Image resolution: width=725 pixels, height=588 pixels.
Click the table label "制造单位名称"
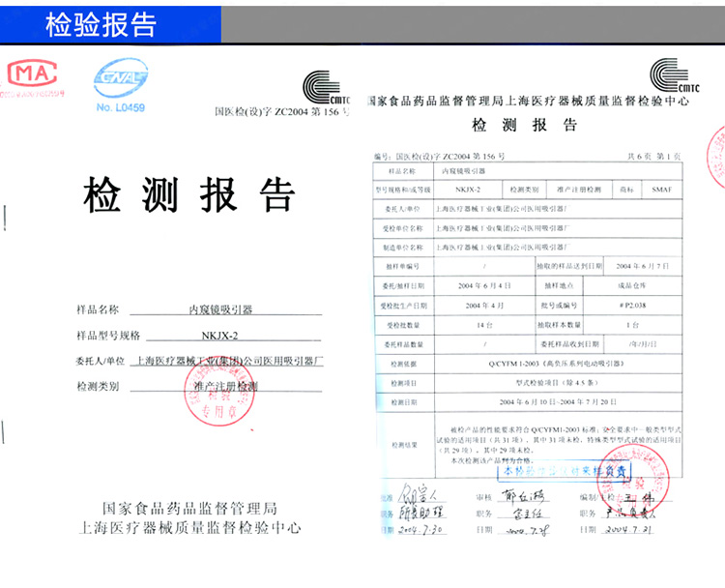click(403, 248)
